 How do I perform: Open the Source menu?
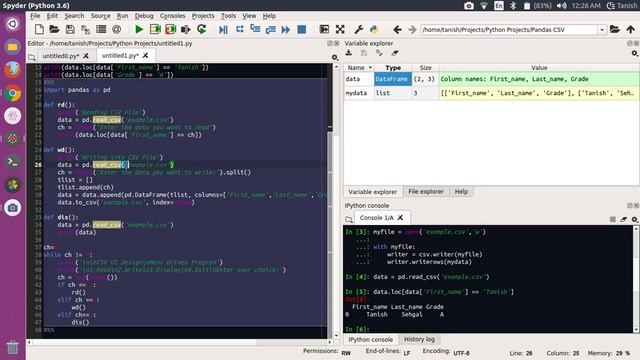100,16
